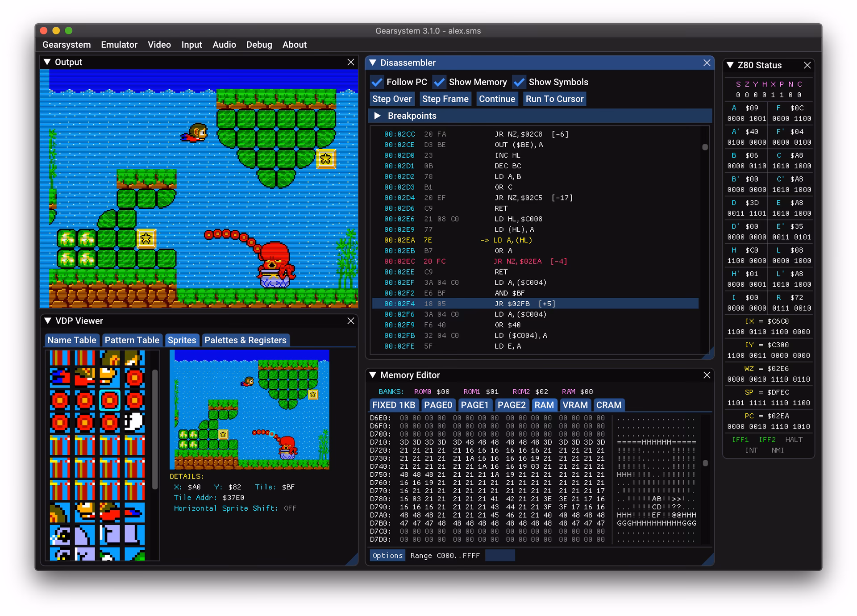Select the highlighted line JR $02FB [+5]
857x616 pixels.
point(536,304)
